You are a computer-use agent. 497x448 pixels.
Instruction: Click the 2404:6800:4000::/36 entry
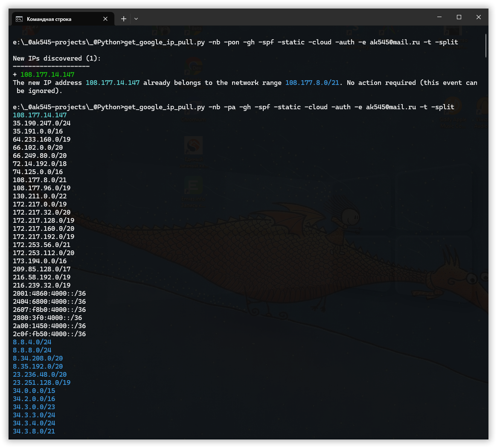point(49,302)
